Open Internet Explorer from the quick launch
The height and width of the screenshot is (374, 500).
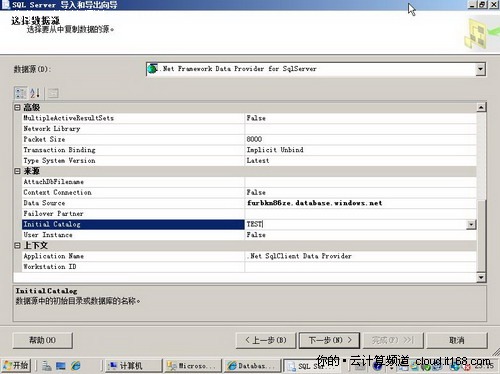click(76, 366)
